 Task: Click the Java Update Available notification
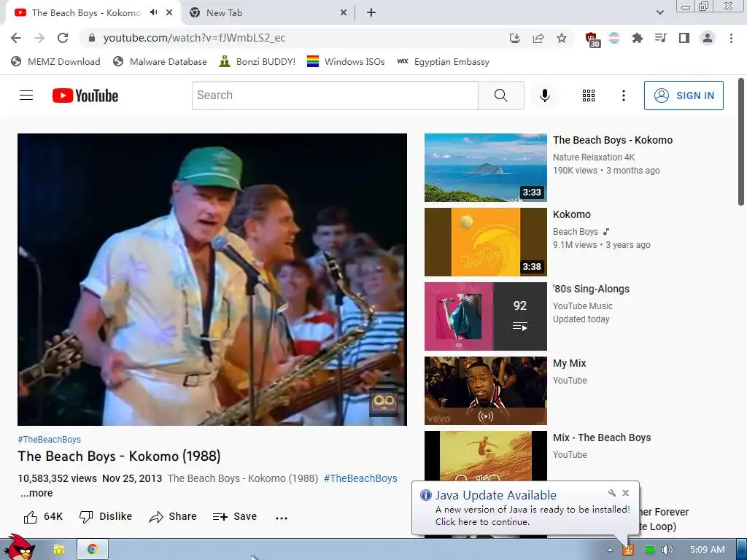[525, 508]
